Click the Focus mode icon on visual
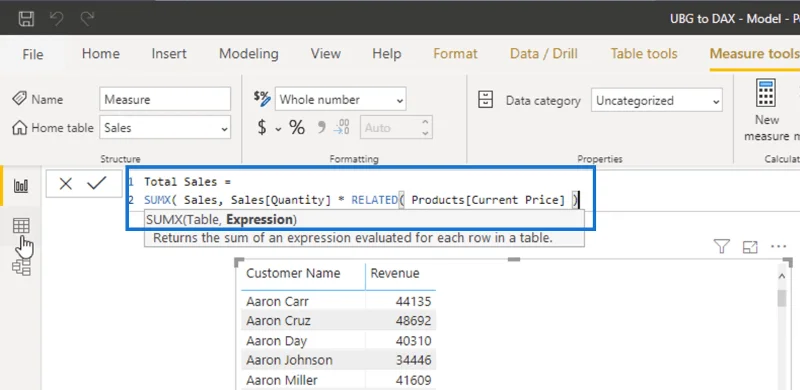800x390 pixels. coord(750,247)
